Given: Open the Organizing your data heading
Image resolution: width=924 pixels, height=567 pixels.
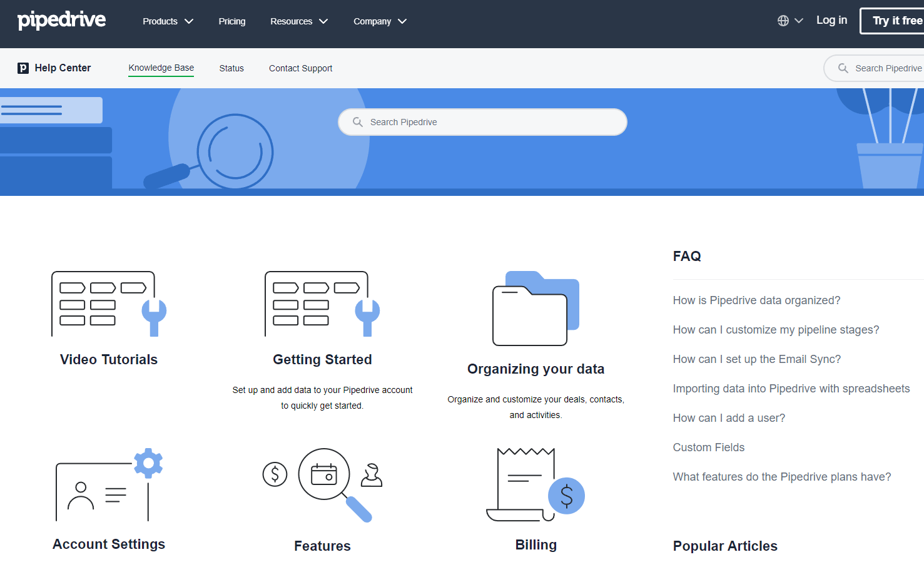Looking at the screenshot, I should pyautogui.click(x=536, y=369).
